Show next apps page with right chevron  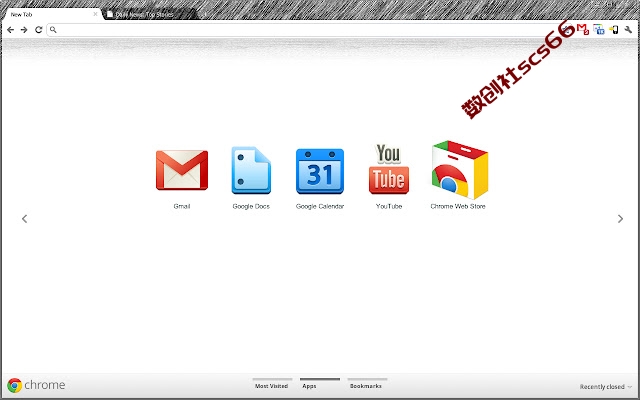620,219
